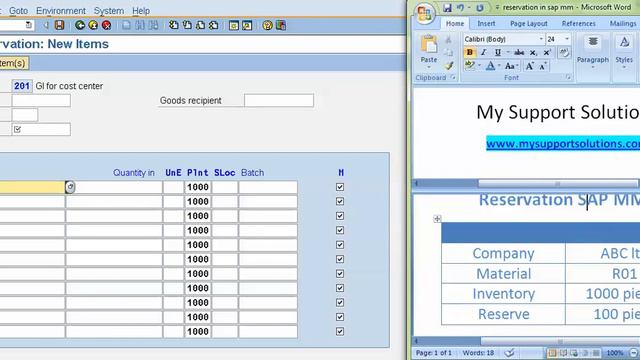Toggle movement checkbox in second item row
The image size is (640, 360).
340,201
